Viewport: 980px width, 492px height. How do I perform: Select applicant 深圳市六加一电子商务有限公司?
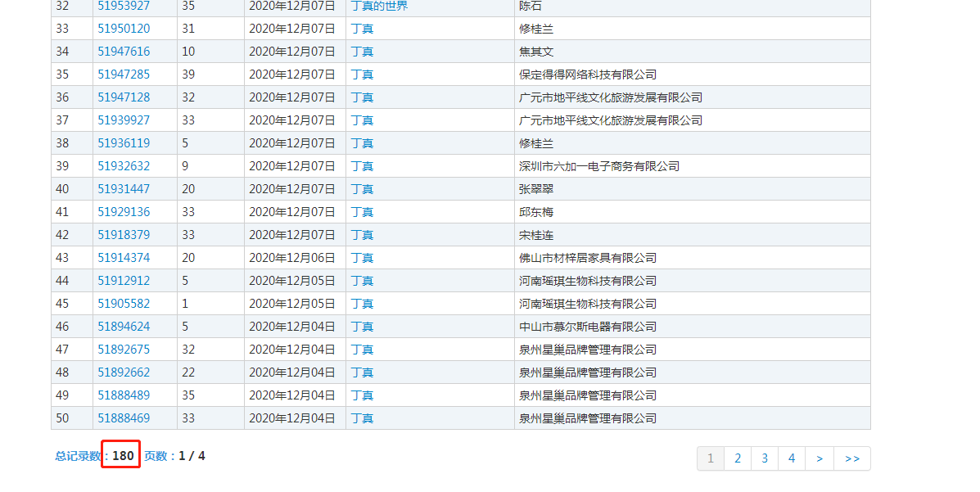598,166
